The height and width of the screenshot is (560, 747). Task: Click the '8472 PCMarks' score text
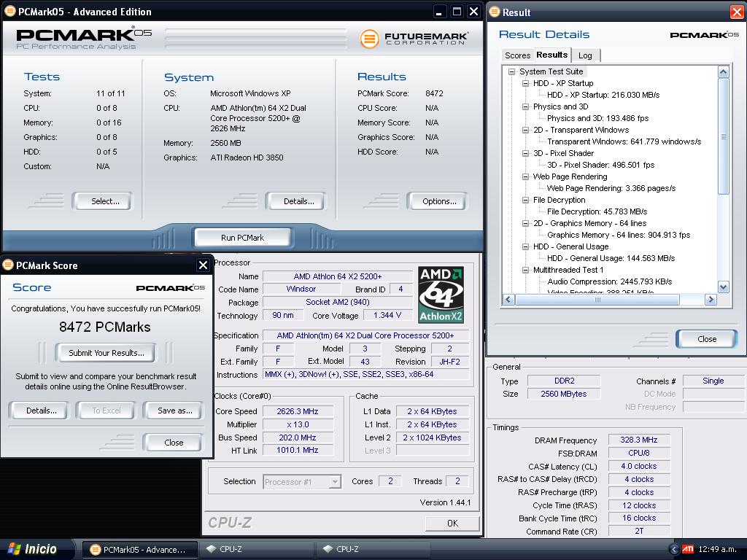coord(105,327)
